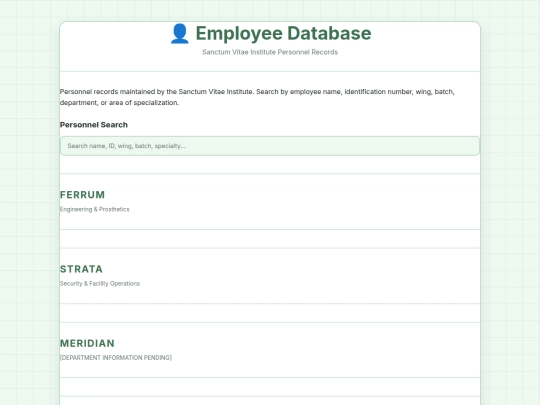
Task: Open the FERRUM department heading
Action: [x=82, y=195]
